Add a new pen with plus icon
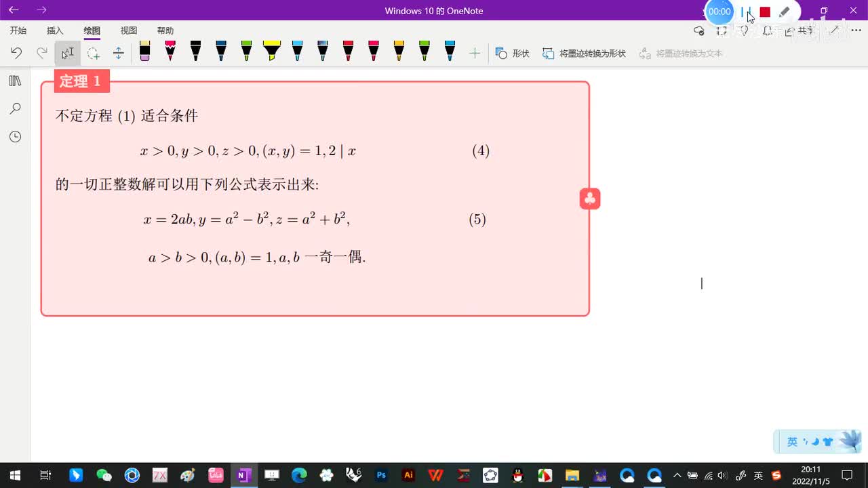 pyautogui.click(x=475, y=53)
